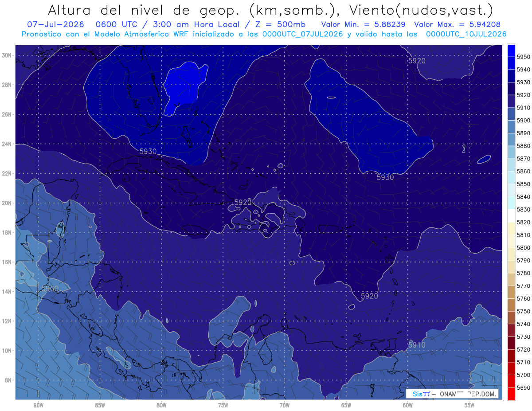Click the 24N latitude axis label
This screenshot has height=411, width=532.
pos(7,144)
